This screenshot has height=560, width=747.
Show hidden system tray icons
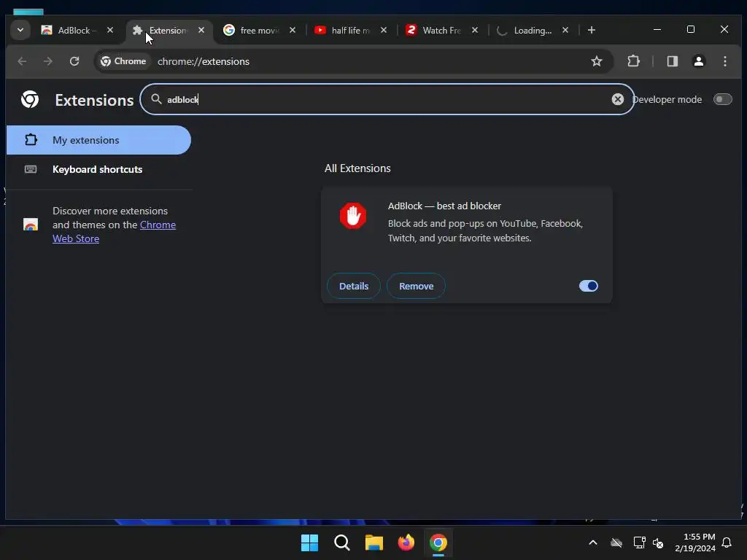point(592,542)
